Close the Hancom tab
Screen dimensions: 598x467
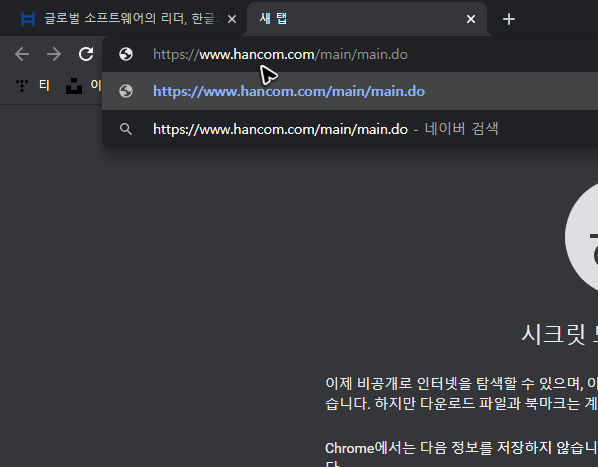click(x=232, y=19)
